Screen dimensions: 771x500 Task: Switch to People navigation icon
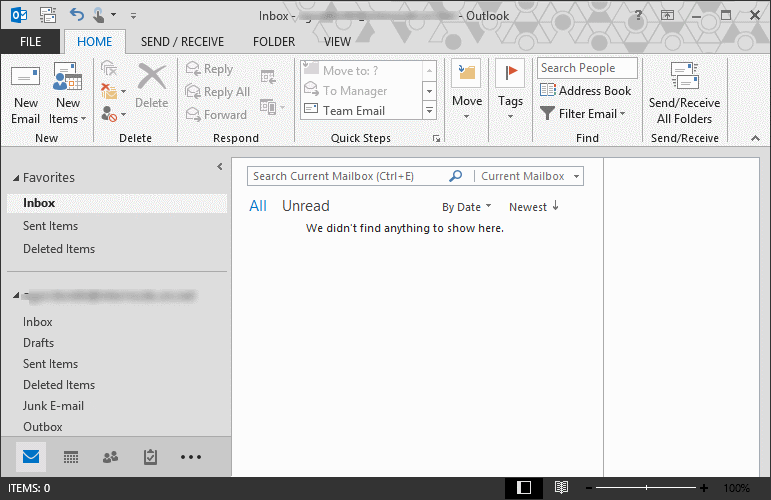point(110,457)
